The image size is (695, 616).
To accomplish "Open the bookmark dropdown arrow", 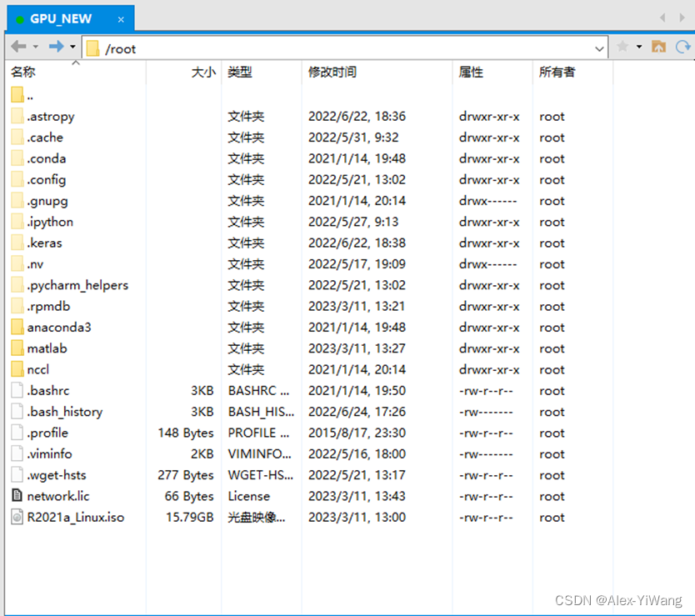I will pos(639,47).
